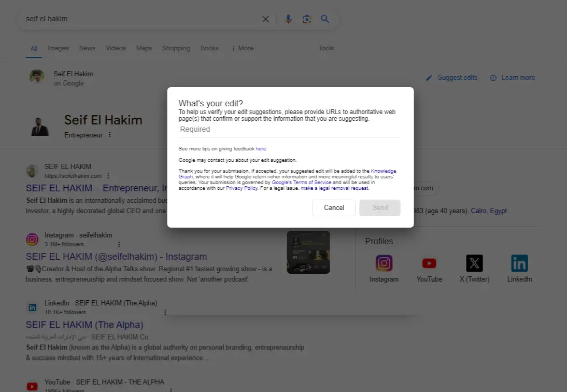Cancel the edit suggestion dialog
Image resolution: width=567 pixels, height=392 pixels.
tap(334, 207)
